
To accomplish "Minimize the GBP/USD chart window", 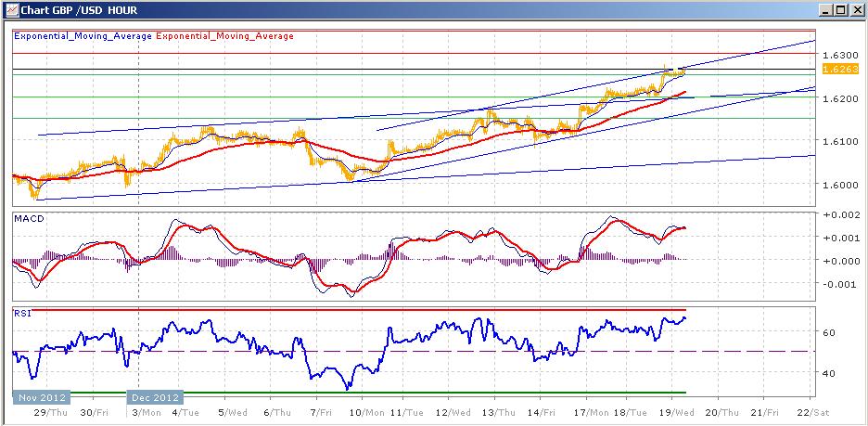I will [827, 10].
